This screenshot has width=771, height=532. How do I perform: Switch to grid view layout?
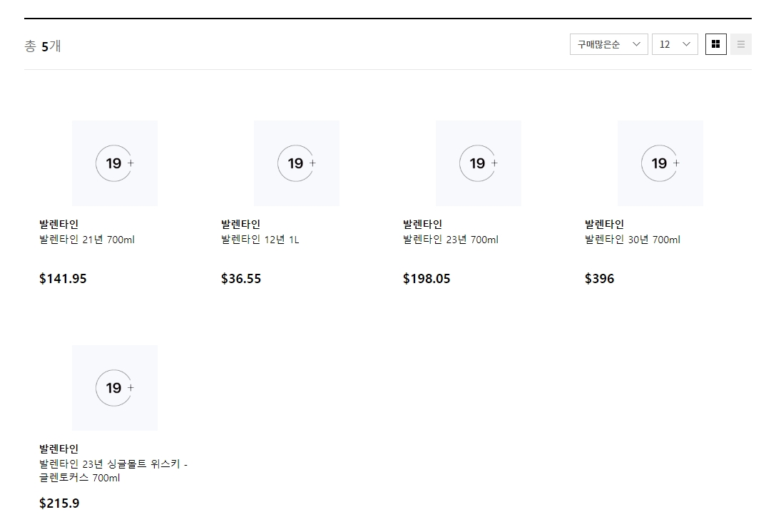pyautogui.click(x=715, y=44)
